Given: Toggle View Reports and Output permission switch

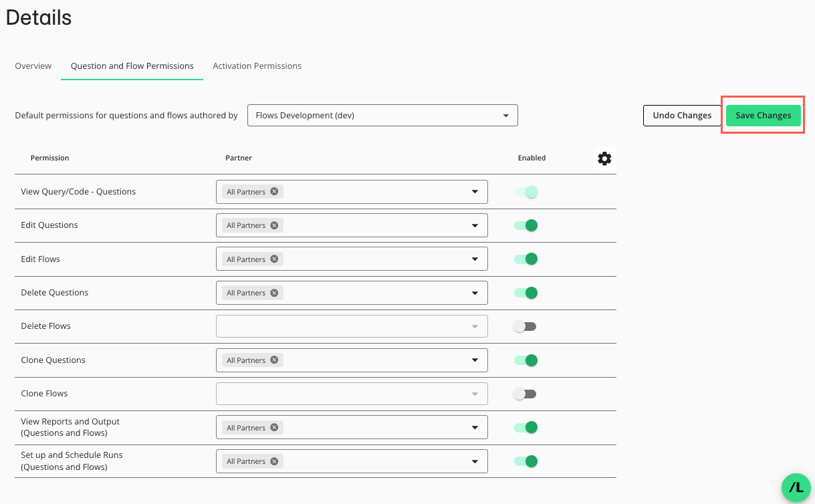Looking at the screenshot, I should click(526, 427).
